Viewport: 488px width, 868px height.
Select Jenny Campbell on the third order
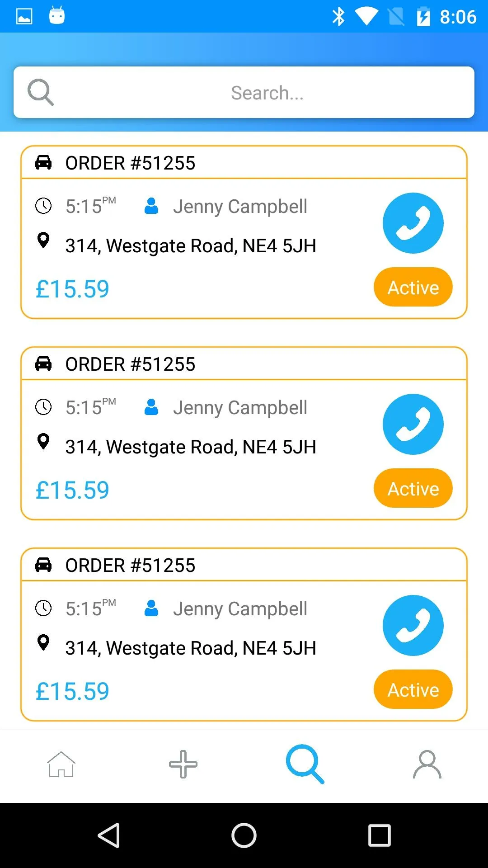pos(239,609)
